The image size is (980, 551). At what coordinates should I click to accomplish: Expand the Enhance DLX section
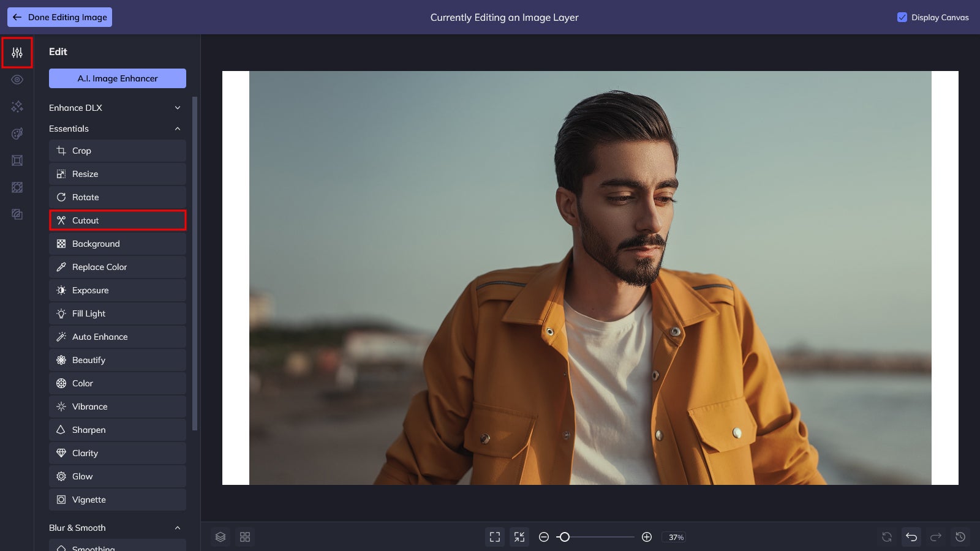click(177, 108)
